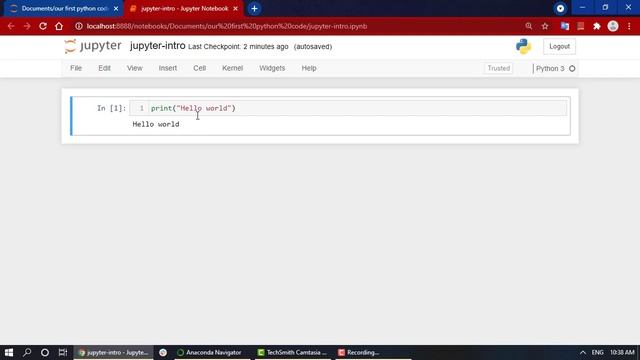Click the Python logo icon
The height and width of the screenshot is (360, 640).
[x=523, y=47]
